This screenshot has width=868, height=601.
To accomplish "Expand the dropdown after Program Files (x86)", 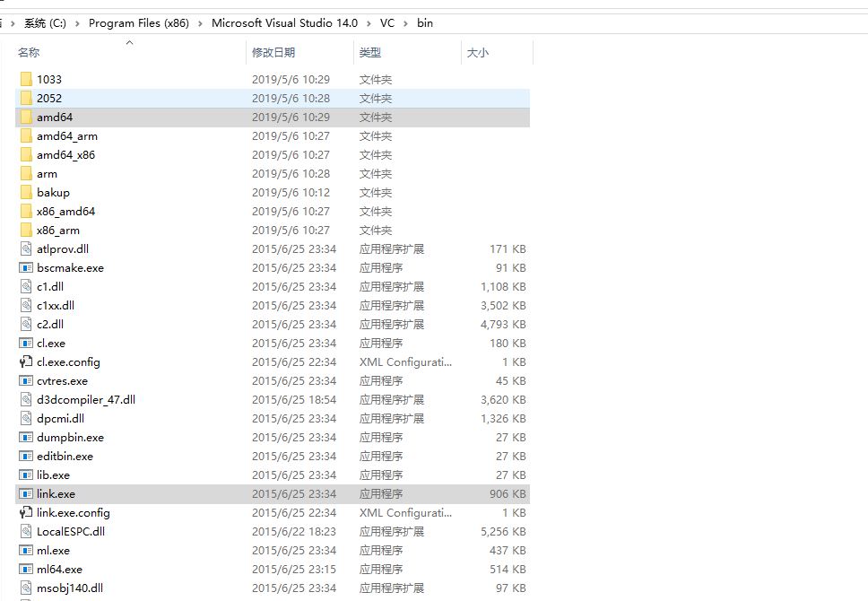I will click(200, 23).
